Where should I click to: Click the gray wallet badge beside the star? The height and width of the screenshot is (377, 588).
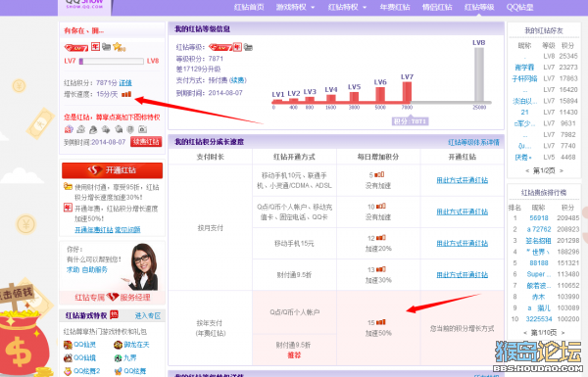click(x=107, y=47)
